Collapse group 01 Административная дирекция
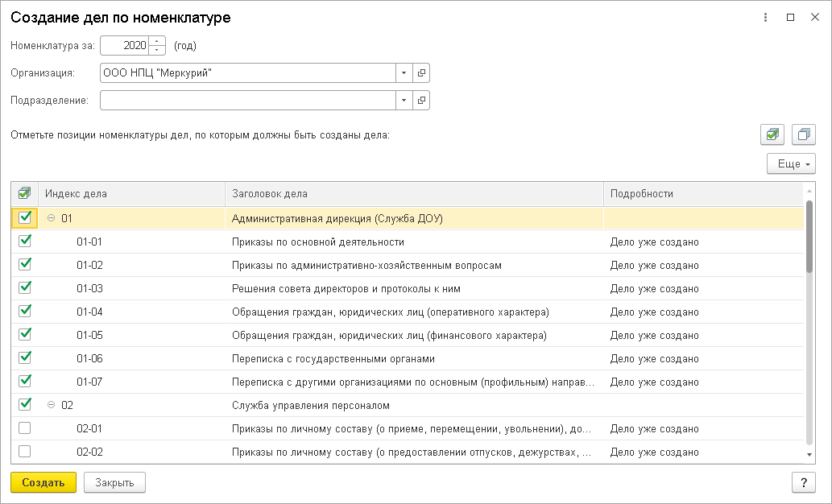Viewport: 832px width, 504px height. click(x=50, y=217)
